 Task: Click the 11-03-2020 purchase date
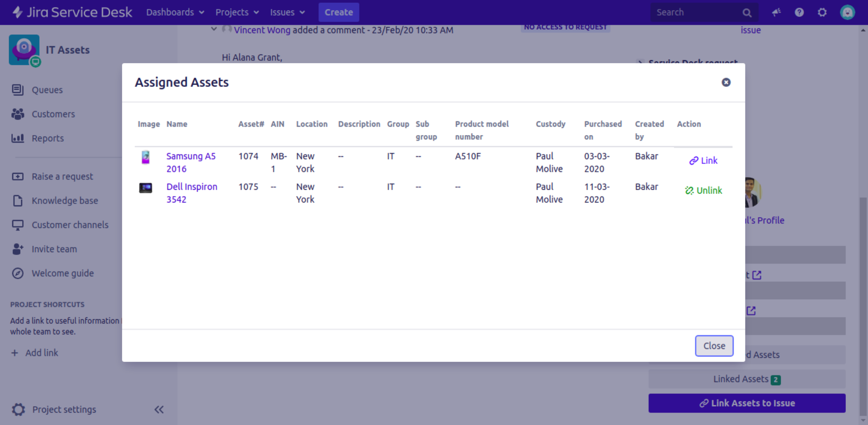[597, 193]
